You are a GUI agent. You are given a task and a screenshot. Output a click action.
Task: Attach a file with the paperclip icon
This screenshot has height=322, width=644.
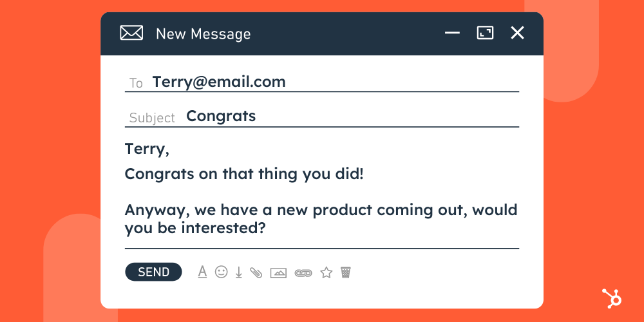pyautogui.click(x=256, y=272)
